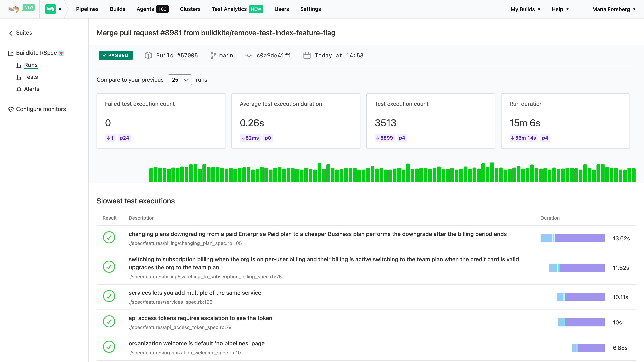Click the git branch icon beside main

pos(213,55)
